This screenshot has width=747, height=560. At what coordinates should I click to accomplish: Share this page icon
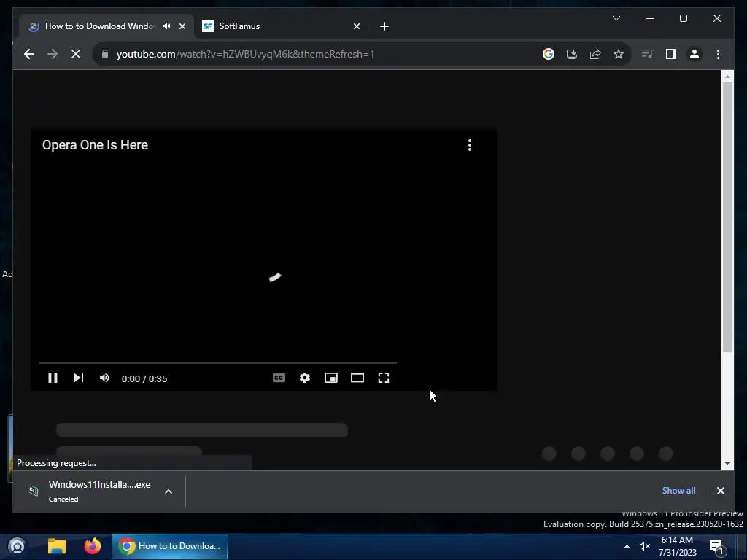tap(595, 54)
